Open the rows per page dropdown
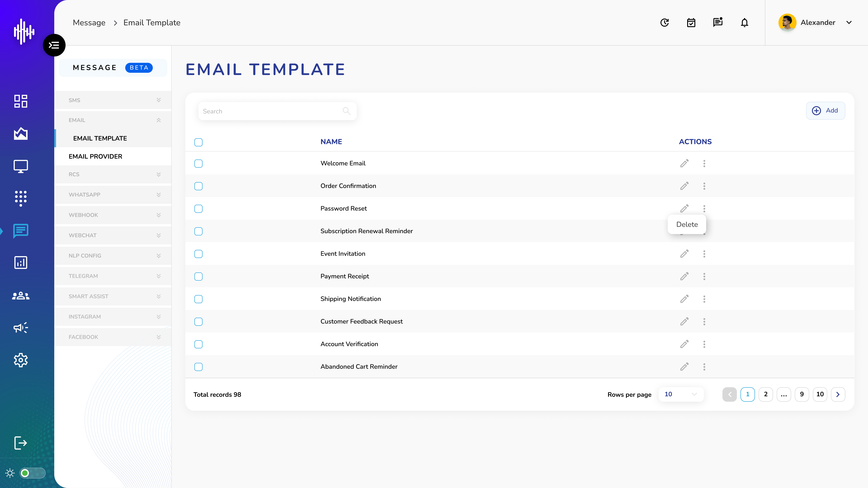 tap(681, 394)
